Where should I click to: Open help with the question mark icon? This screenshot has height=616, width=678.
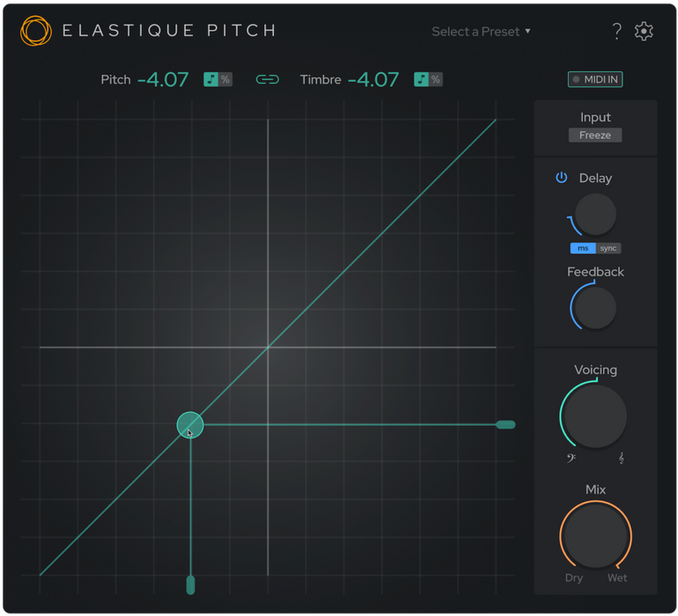click(617, 32)
